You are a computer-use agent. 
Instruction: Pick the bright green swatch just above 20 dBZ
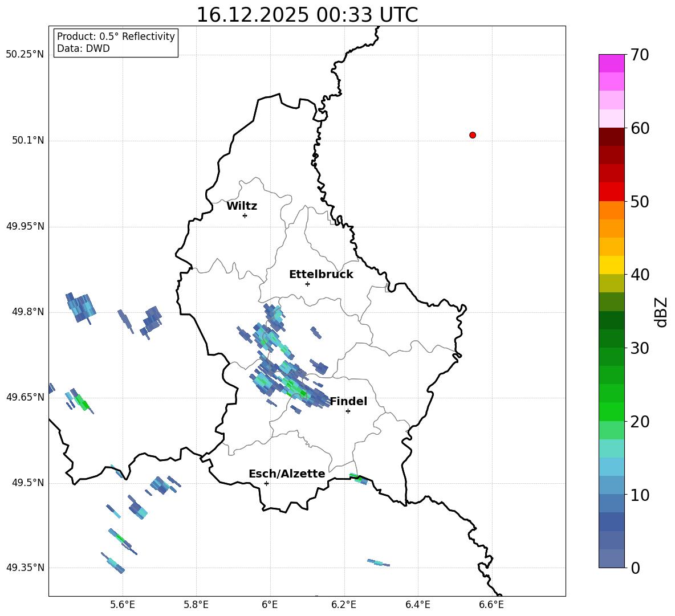coord(611,411)
